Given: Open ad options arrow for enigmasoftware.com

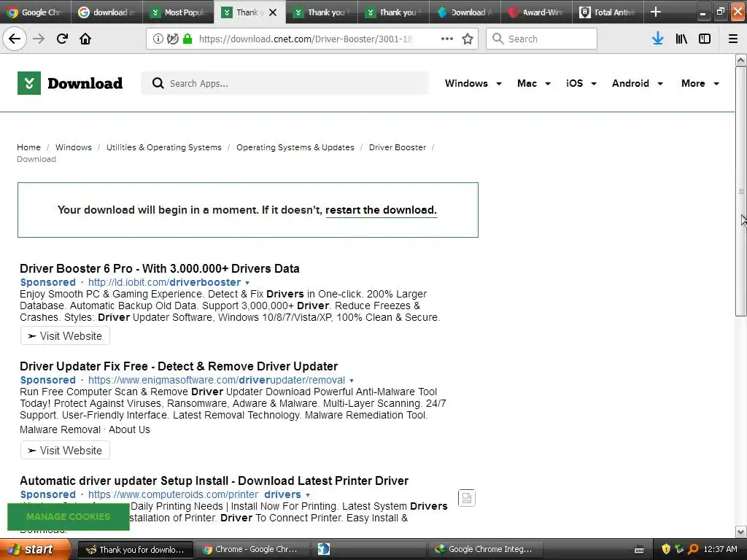Looking at the screenshot, I should (352, 381).
